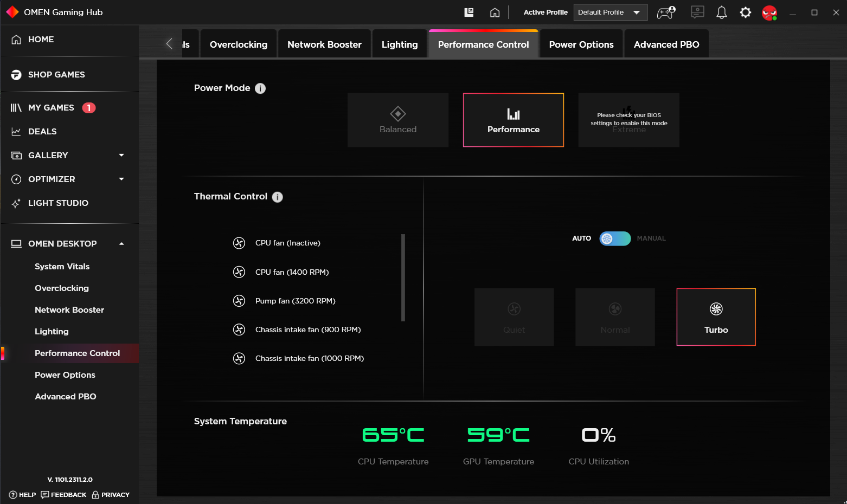Click the version number V. 1101.2311.2.0
Image resolution: width=847 pixels, height=504 pixels.
(69, 480)
